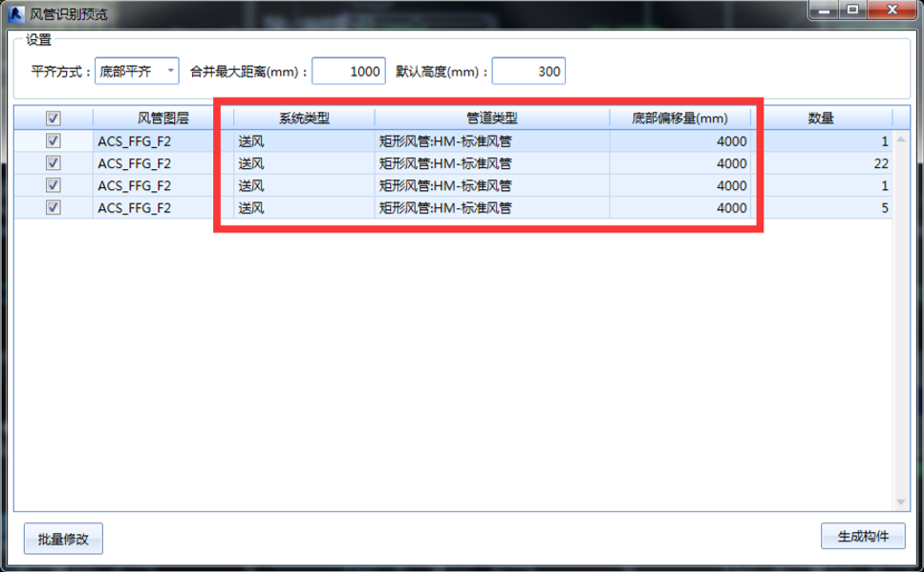Click the app icon in the 风管识别预览 title bar

coord(16,13)
